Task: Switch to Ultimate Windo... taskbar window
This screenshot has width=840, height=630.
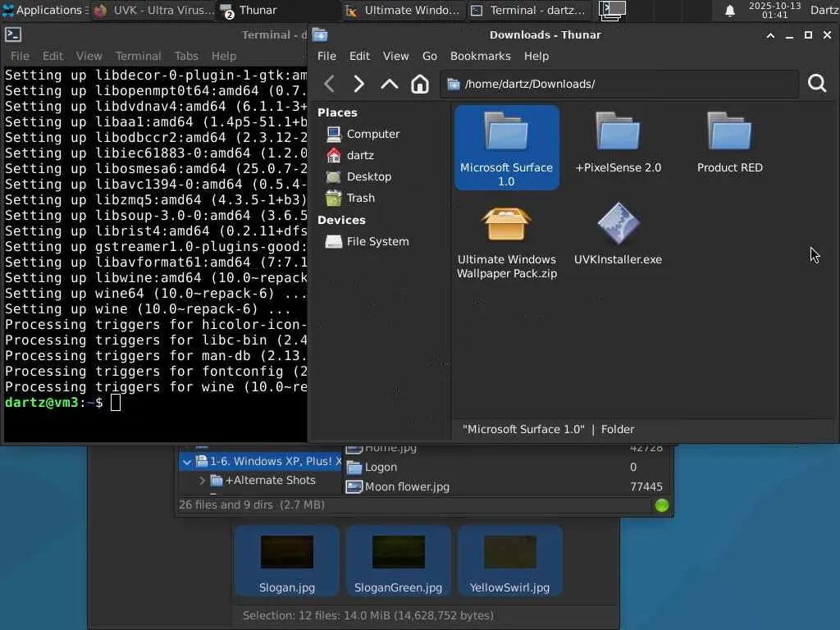Action: click(x=402, y=10)
